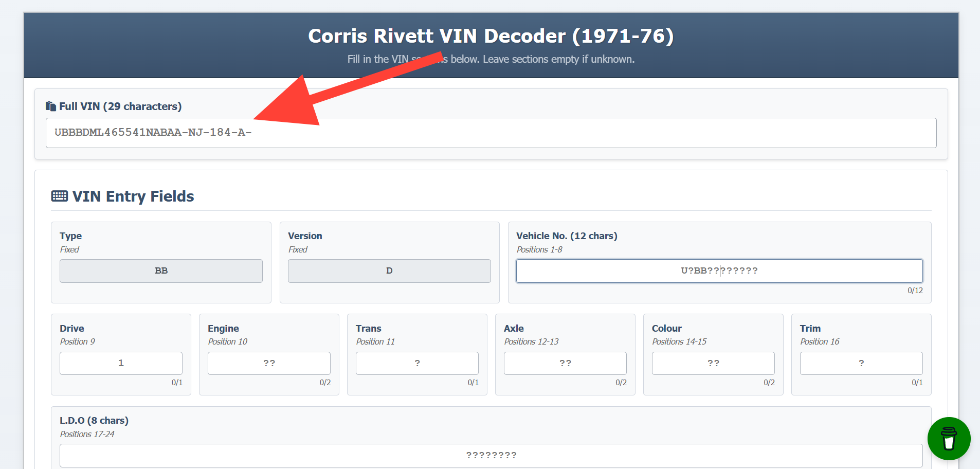This screenshot has width=980, height=469.
Task: Click the fixed Type field showing BB
Action: pyautogui.click(x=161, y=271)
